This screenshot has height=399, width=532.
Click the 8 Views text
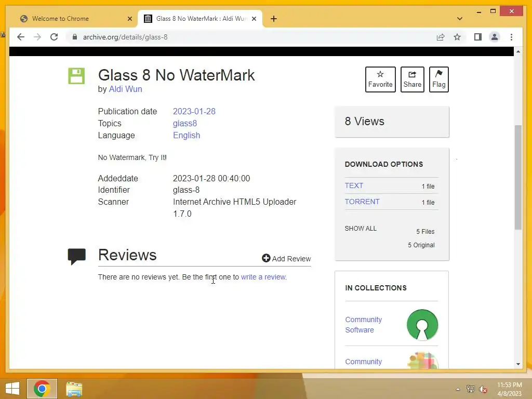click(364, 122)
